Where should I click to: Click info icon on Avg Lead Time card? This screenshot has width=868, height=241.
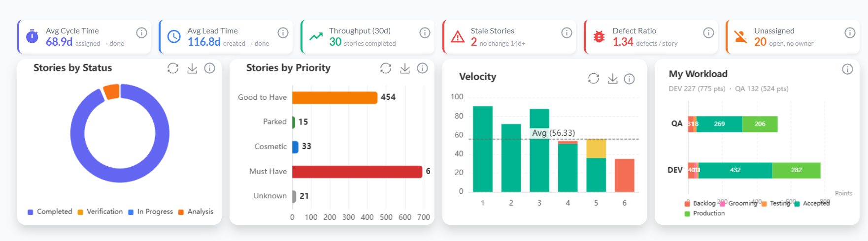point(283,32)
